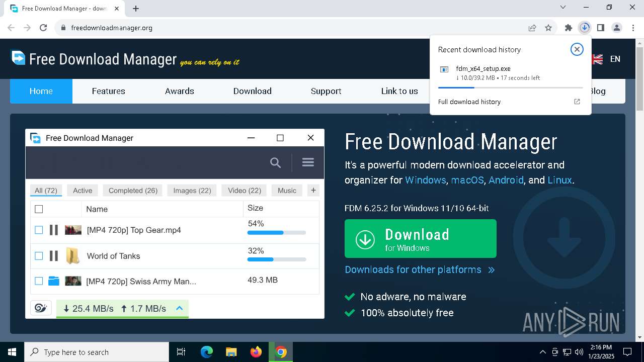Select the Images (22) tab
Image resolution: width=644 pixels, height=362 pixels.
(x=192, y=191)
